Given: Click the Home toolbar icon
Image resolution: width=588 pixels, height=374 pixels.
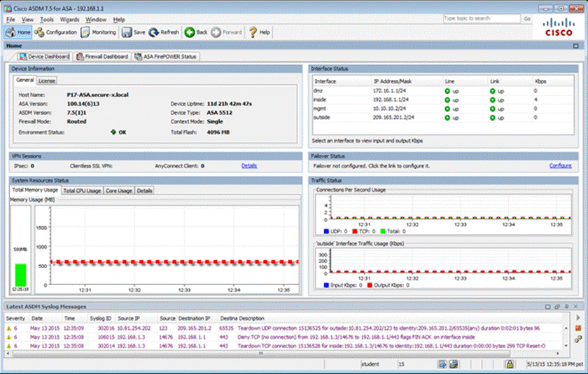Looking at the screenshot, I should click(x=19, y=32).
